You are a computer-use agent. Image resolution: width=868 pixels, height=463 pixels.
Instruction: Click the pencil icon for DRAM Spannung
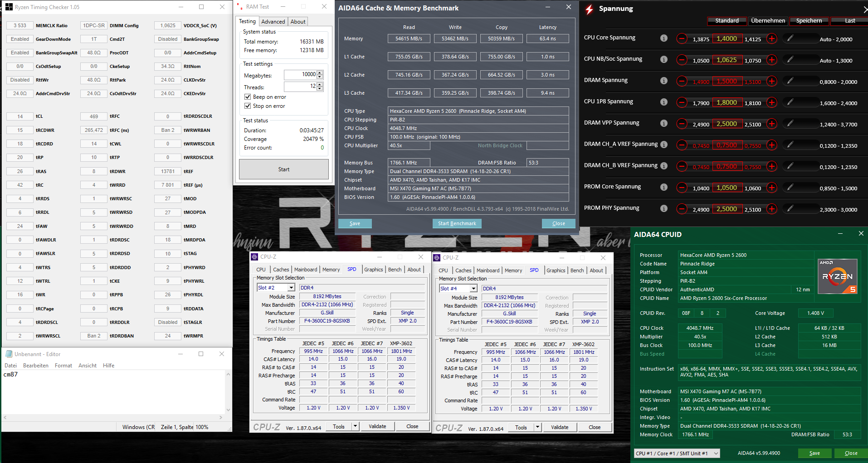[x=790, y=81]
